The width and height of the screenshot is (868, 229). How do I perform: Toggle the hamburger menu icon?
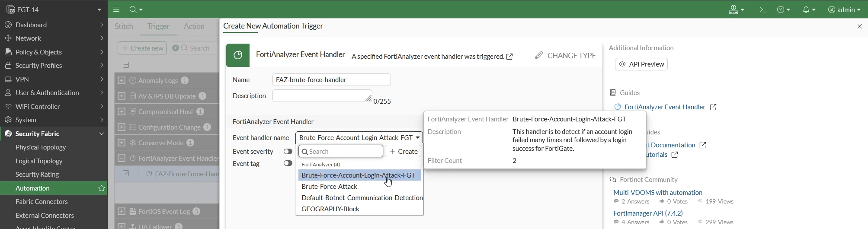(116, 10)
